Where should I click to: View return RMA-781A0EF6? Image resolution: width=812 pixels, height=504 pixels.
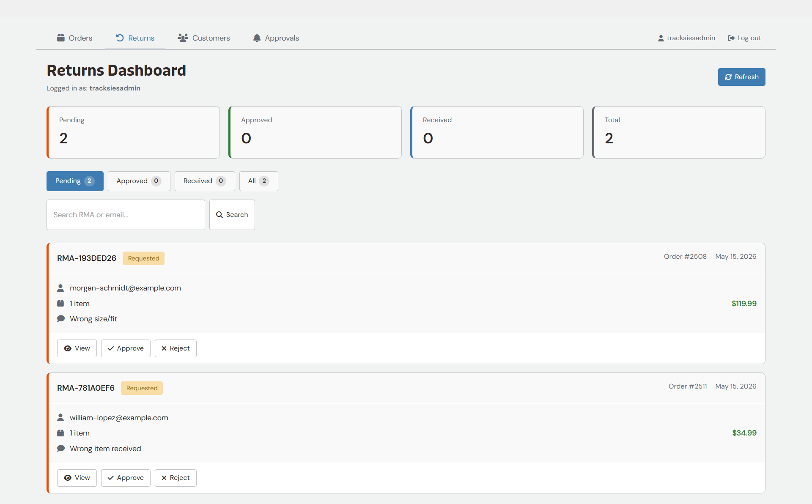(x=77, y=478)
